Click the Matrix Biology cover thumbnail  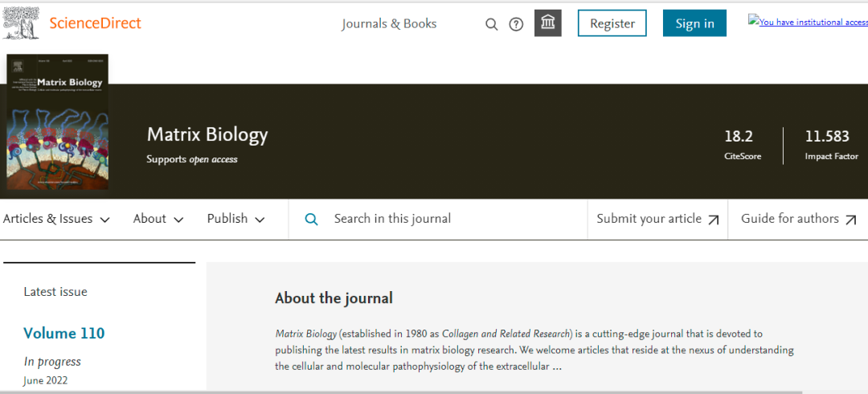point(57,122)
